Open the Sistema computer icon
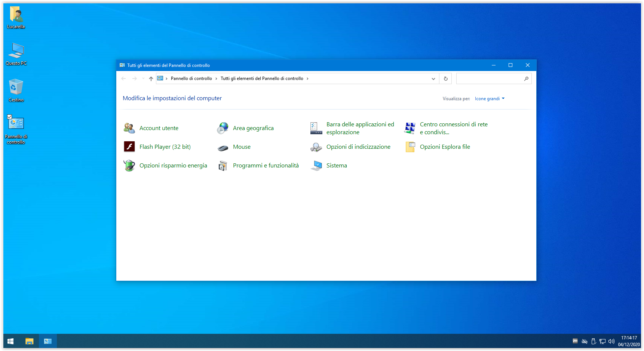 click(316, 166)
